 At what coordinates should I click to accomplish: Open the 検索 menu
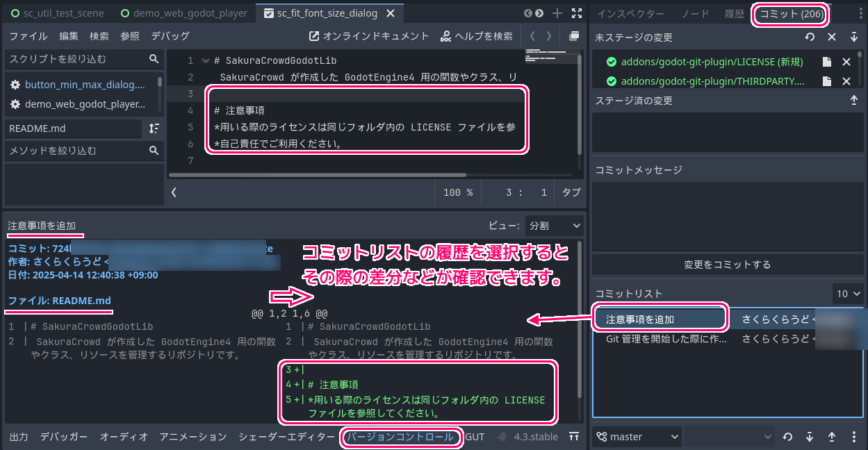pyautogui.click(x=99, y=36)
